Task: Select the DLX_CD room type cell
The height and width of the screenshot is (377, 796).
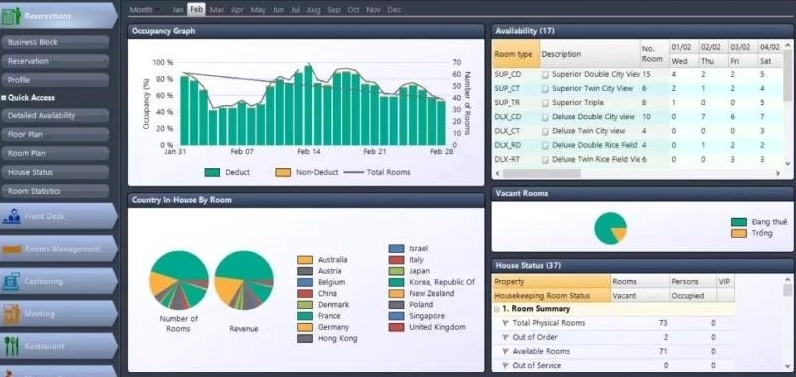Action: [x=516, y=117]
